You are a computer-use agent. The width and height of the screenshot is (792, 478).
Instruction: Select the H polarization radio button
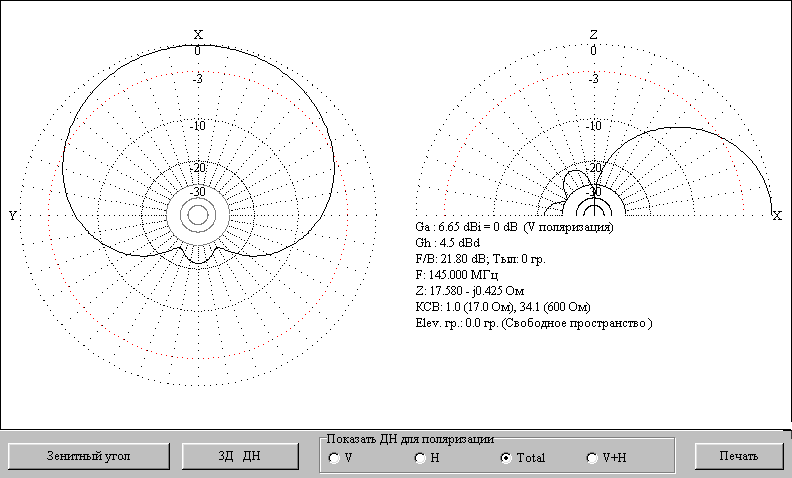pyautogui.click(x=420, y=458)
